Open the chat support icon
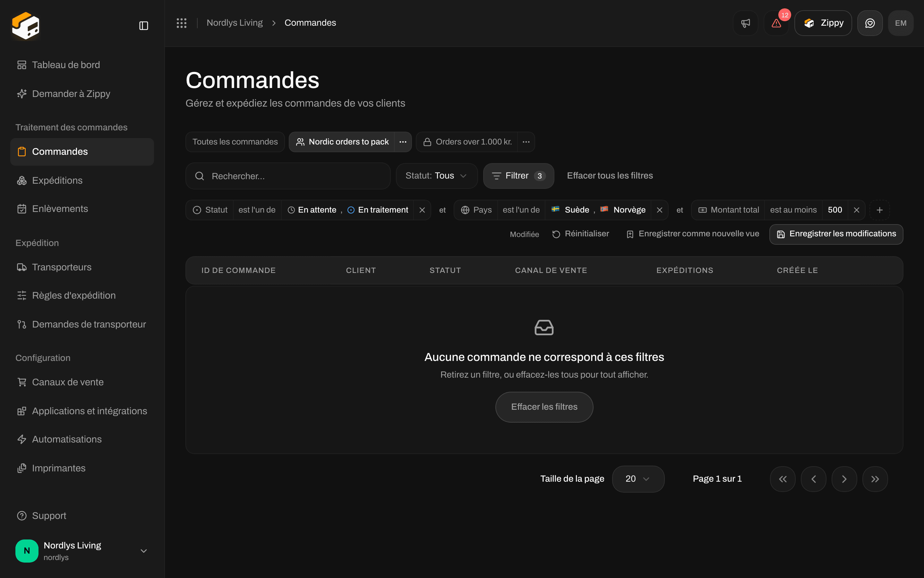 point(870,23)
